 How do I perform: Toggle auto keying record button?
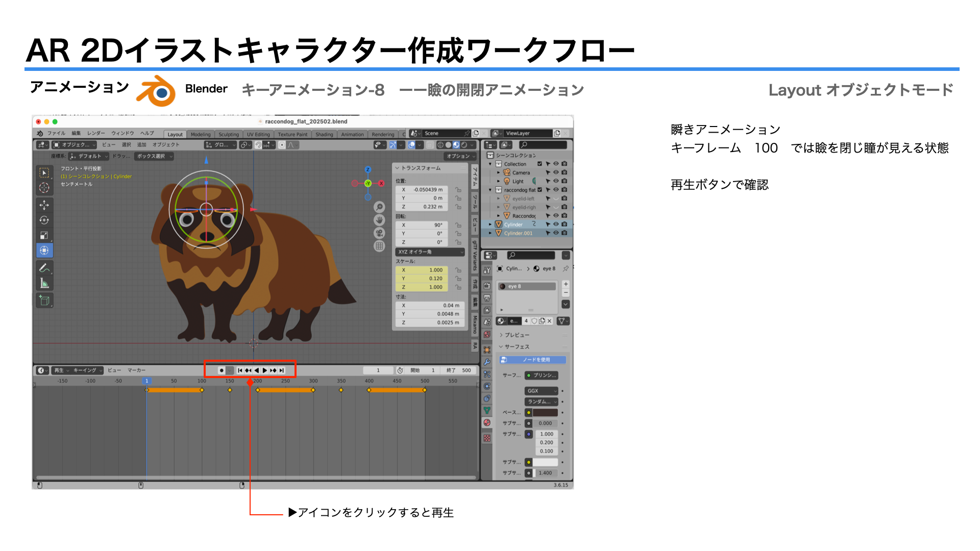coord(222,370)
